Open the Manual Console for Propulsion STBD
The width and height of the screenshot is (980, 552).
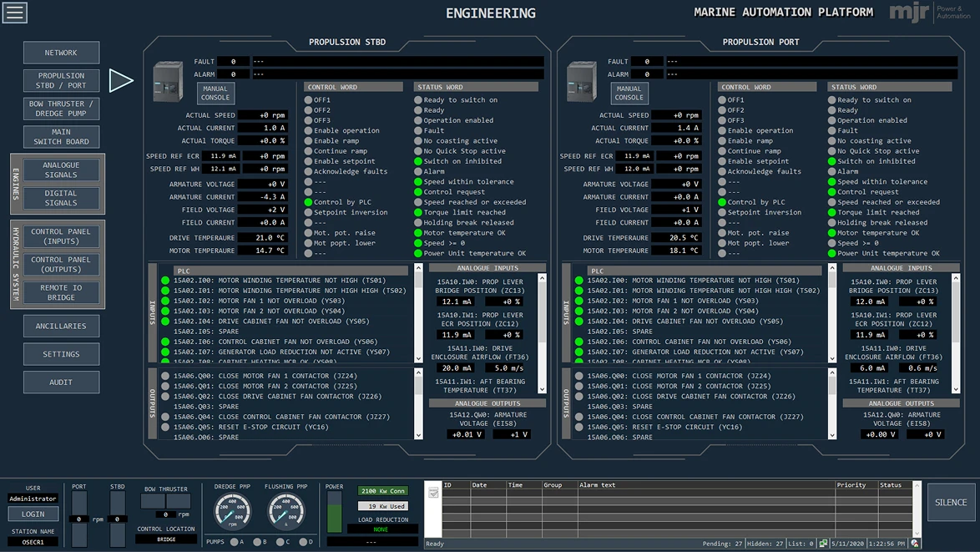click(x=215, y=94)
